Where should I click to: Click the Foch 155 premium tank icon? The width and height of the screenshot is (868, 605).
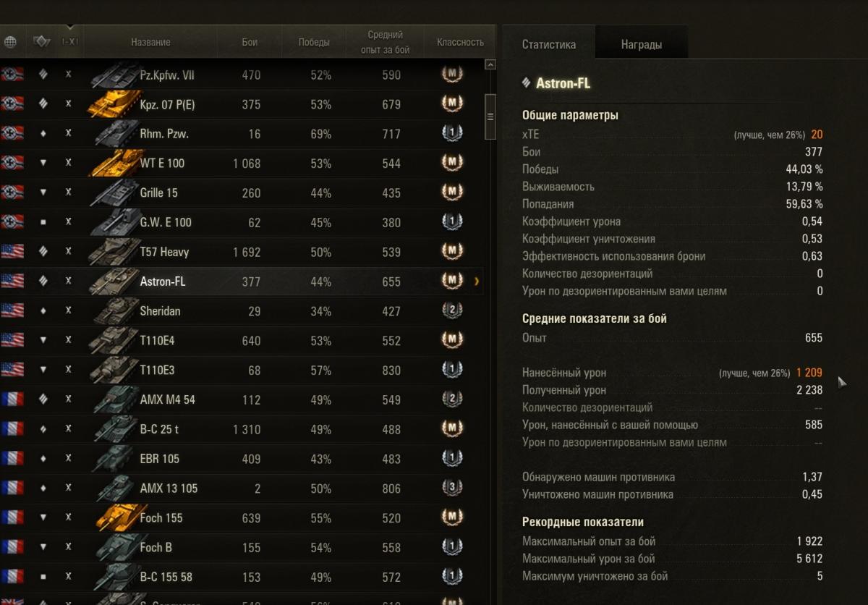coord(114,517)
